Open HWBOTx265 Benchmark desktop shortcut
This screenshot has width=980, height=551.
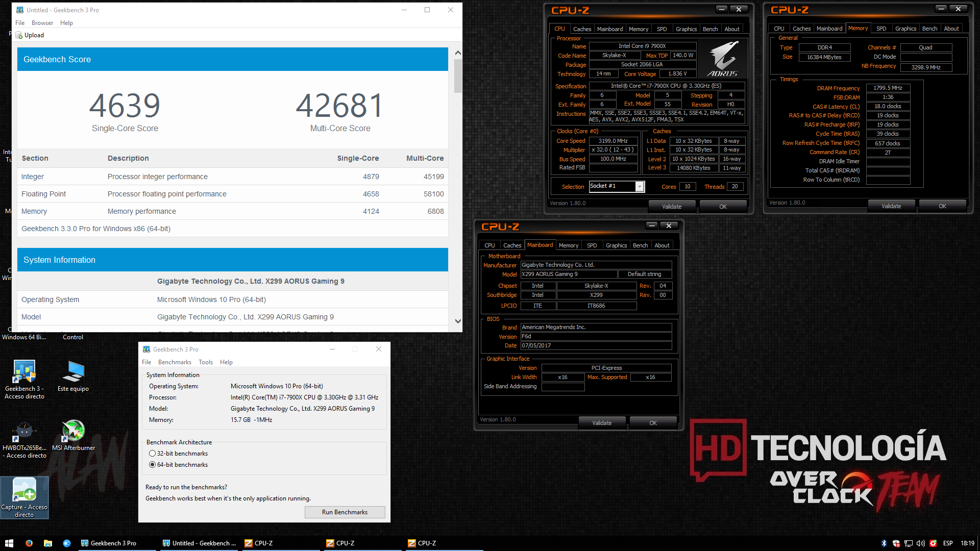[24, 431]
